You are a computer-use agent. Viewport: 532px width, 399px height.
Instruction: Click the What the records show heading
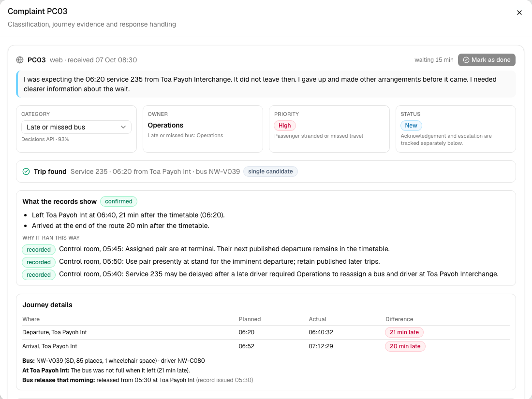coord(59,201)
